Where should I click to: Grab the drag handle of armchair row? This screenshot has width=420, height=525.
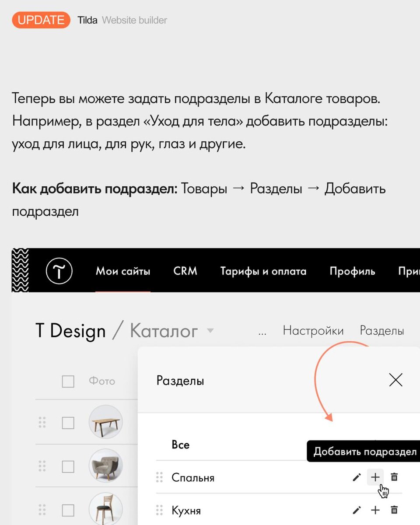point(42,466)
